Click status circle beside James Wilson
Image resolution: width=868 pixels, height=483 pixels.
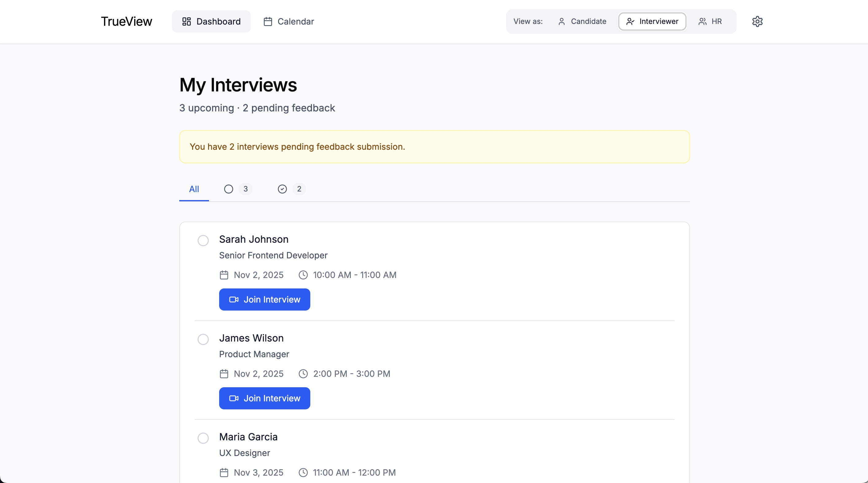(203, 339)
